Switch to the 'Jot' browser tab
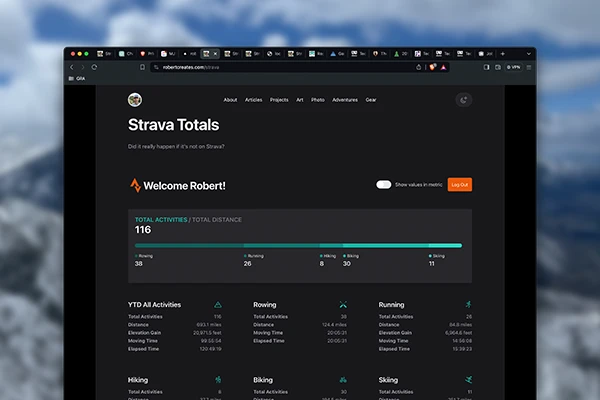The image size is (600, 400). pyautogui.click(x=486, y=54)
